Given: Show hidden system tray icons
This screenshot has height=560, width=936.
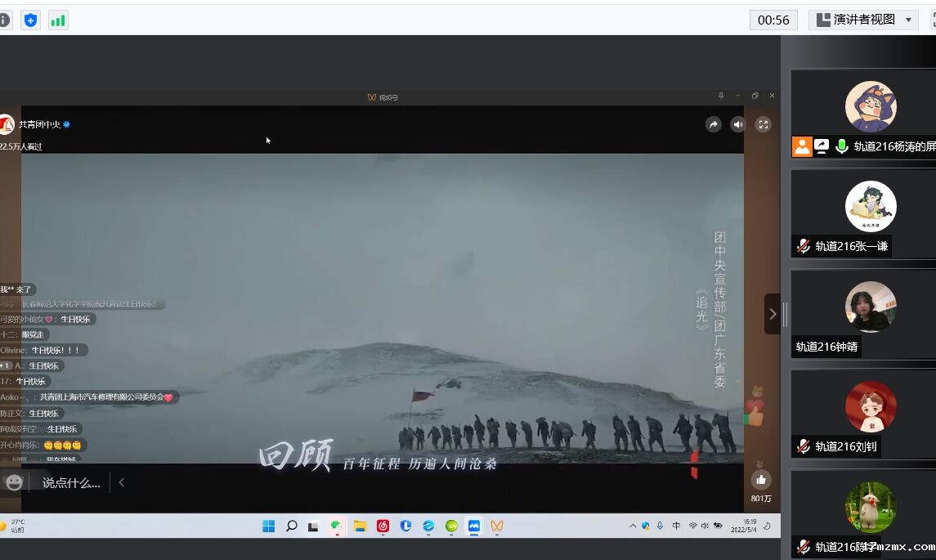Looking at the screenshot, I should click(x=633, y=526).
